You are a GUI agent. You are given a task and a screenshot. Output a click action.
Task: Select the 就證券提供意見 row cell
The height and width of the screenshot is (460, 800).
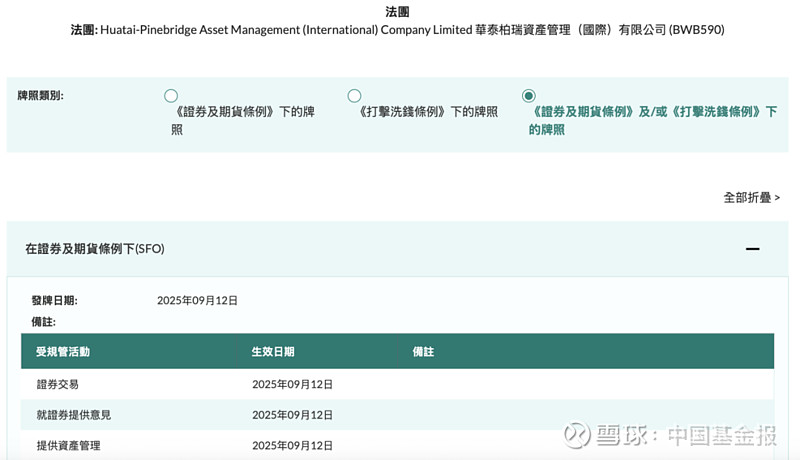click(x=73, y=415)
